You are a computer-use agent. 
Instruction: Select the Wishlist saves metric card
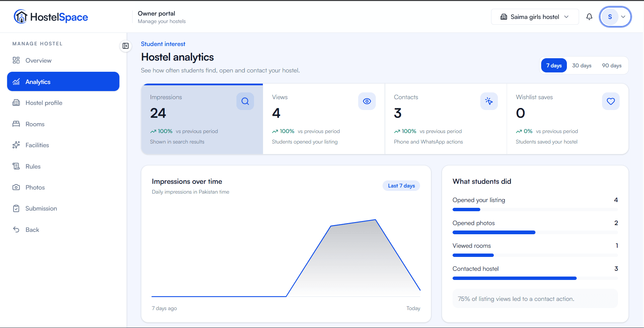point(568,119)
